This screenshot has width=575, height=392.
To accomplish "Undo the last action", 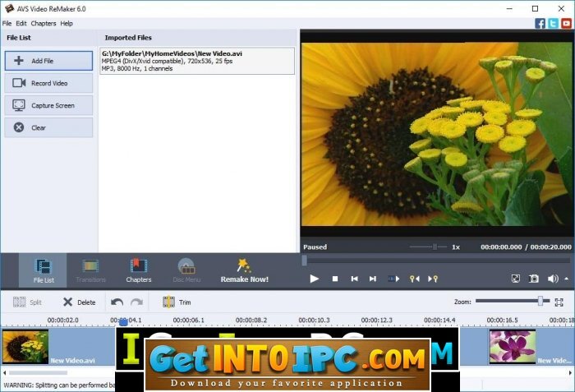I will pos(117,302).
